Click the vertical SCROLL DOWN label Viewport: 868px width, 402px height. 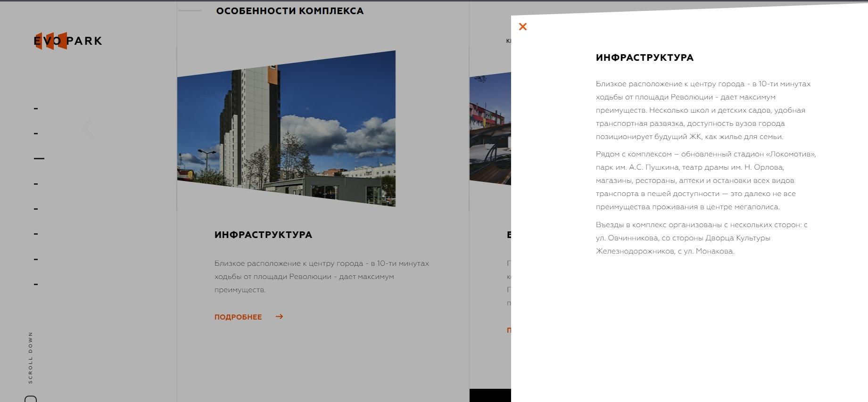point(31,357)
